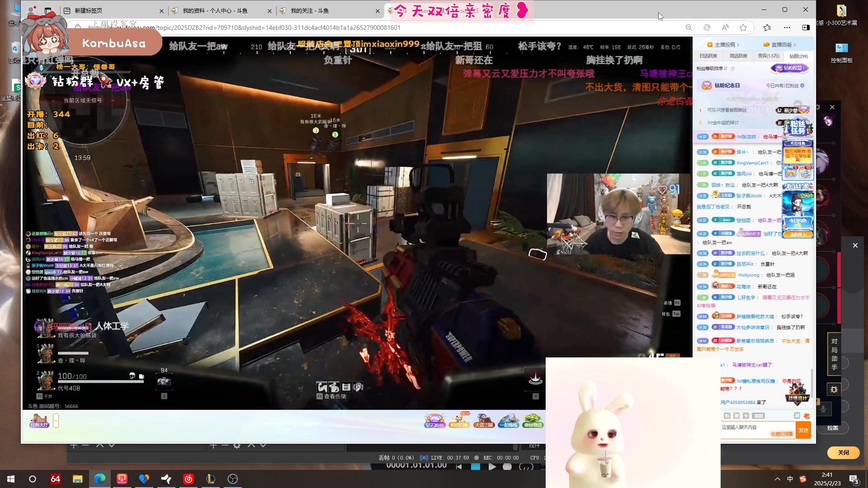Screen dimensions: 868x488
Task: Add this page to favorites star
Action: pos(743,28)
